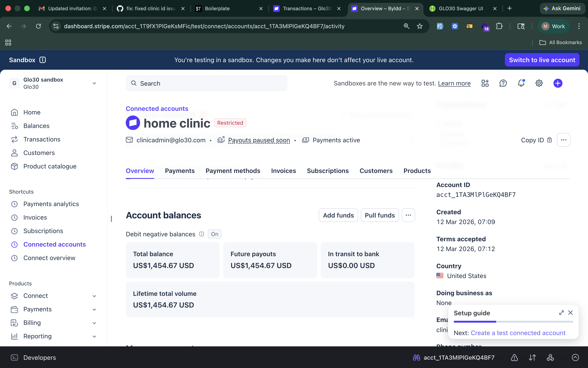The height and width of the screenshot is (368, 588).
Task: Open the Chrome tab groups grid icon
Action: pyautogui.click(x=8, y=43)
